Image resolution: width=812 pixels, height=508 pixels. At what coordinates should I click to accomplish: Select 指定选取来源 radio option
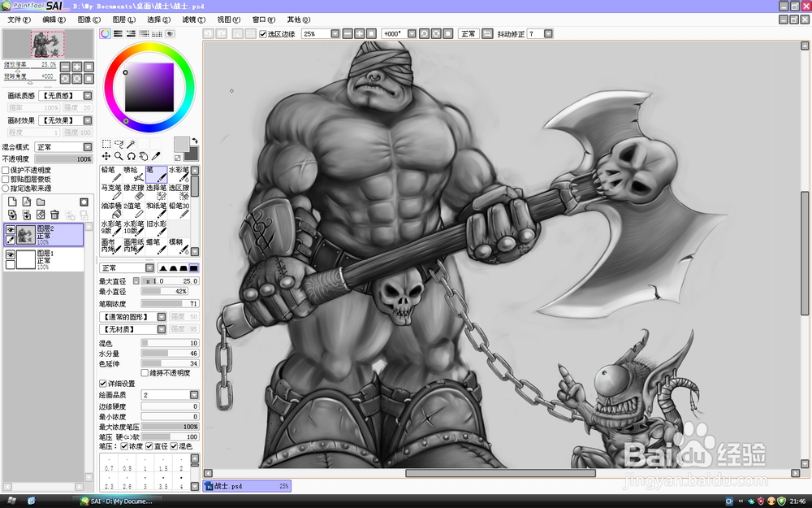pyautogui.click(x=6, y=189)
